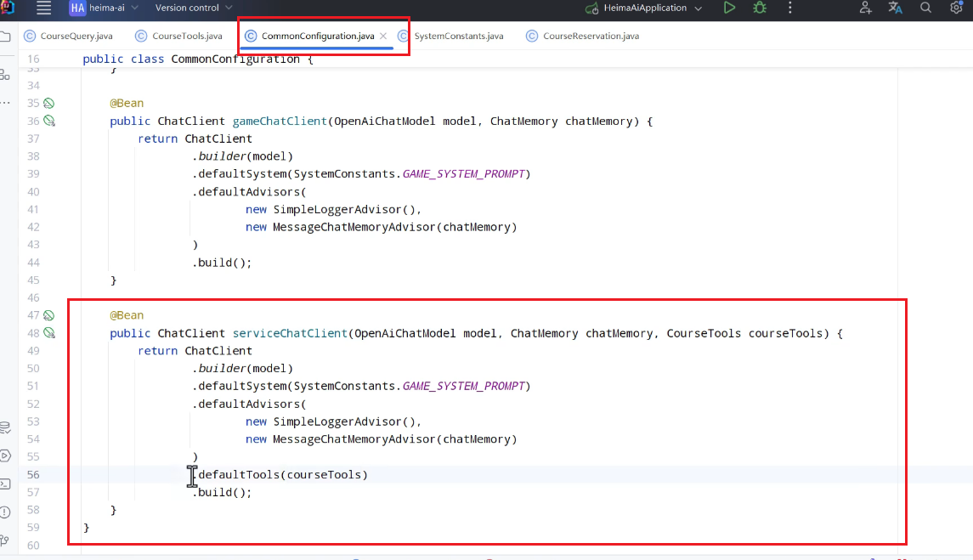973x560 pixels.
Task: Switch to the CourseReservation.java tab
Action: tap(583, 36)
